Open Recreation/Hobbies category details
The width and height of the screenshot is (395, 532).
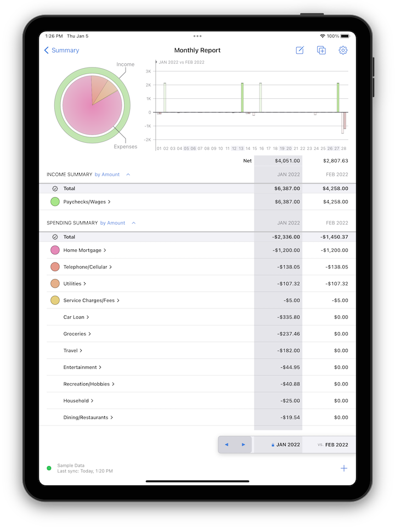tap(89, 384)
